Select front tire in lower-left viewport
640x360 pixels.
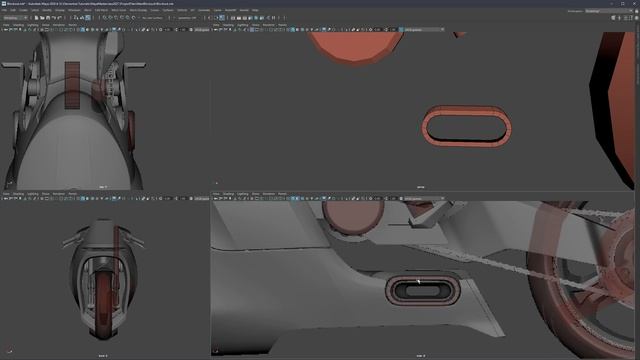point(104,306)
